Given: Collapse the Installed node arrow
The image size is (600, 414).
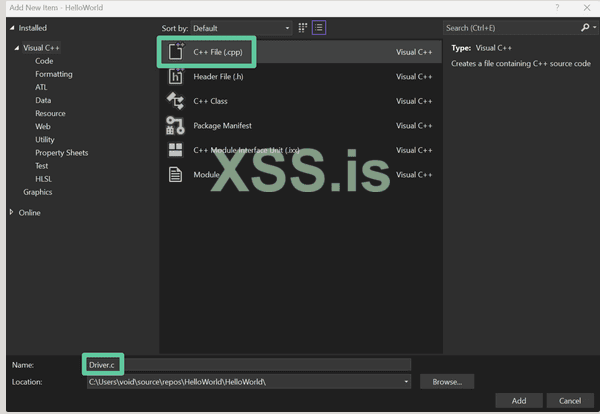Looking at the screenshot, I should (x=12, y=28).
